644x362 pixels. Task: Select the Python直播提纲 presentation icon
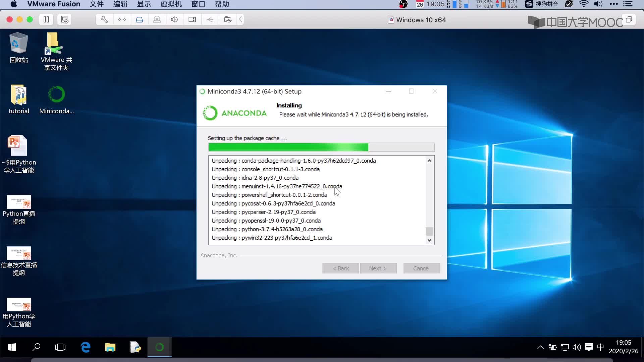pos(19,209)
